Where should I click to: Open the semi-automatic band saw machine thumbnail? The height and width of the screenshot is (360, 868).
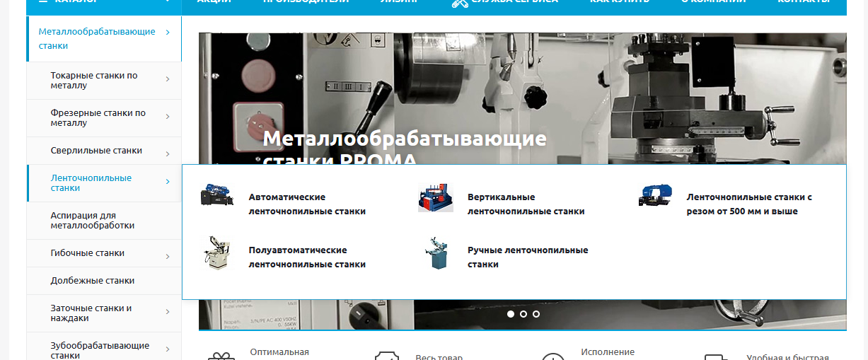216,253
